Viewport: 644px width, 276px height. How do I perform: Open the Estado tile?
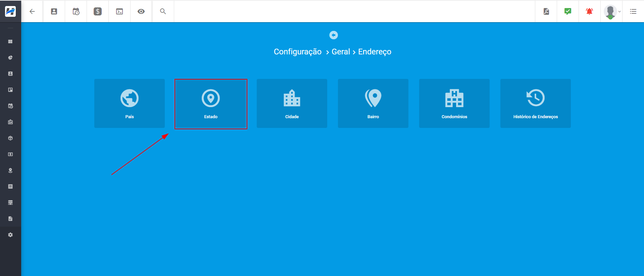point(211,104)
